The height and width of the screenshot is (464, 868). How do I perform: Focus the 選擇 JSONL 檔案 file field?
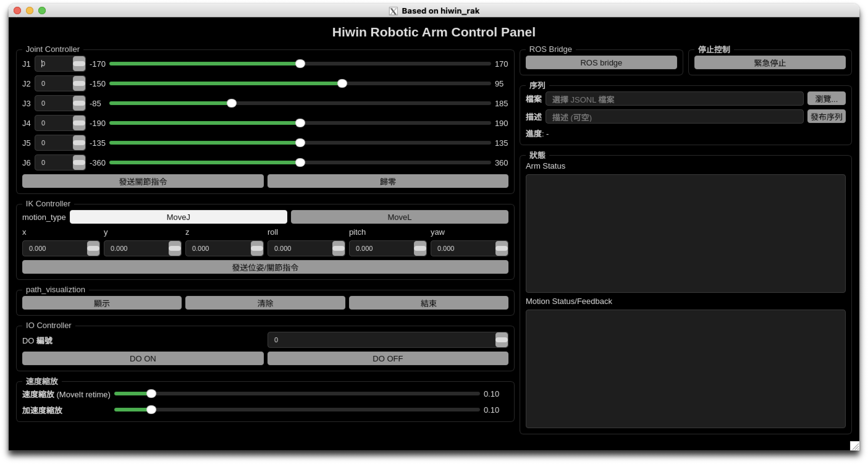coord(675,99)
